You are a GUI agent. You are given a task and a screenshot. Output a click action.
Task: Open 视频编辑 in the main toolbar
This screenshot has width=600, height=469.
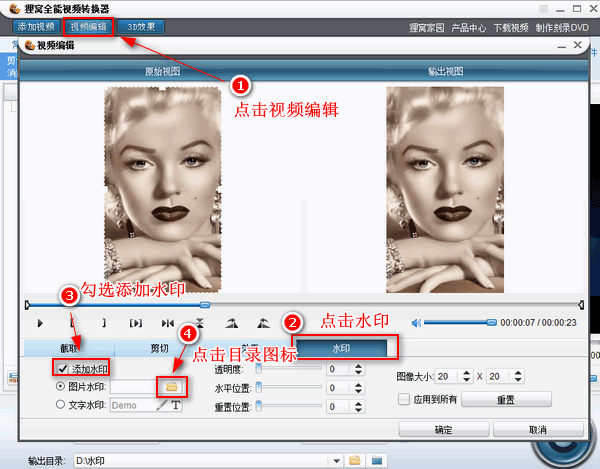[x=88, y=27]
